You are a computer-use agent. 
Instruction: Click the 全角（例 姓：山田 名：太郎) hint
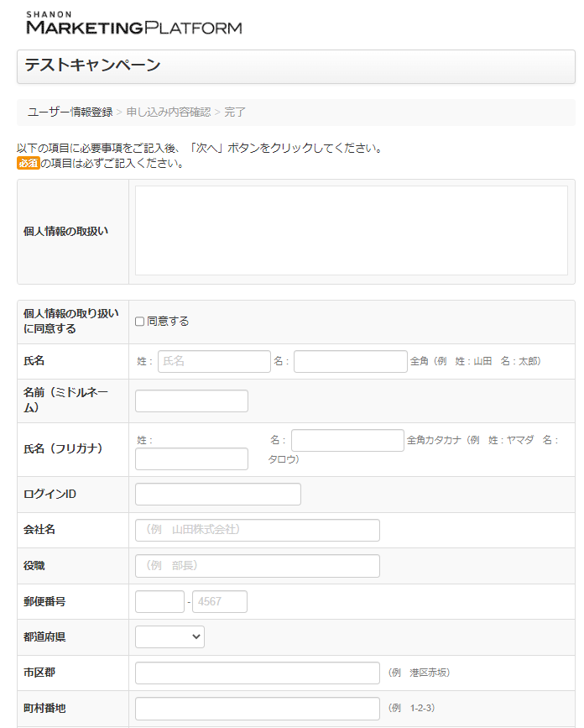(476, 361)
